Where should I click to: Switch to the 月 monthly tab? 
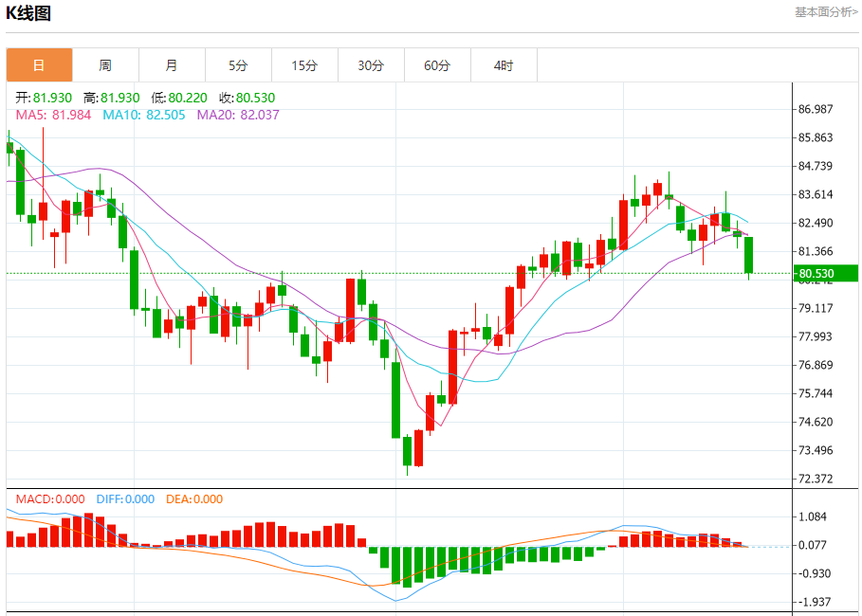point(172,65)
